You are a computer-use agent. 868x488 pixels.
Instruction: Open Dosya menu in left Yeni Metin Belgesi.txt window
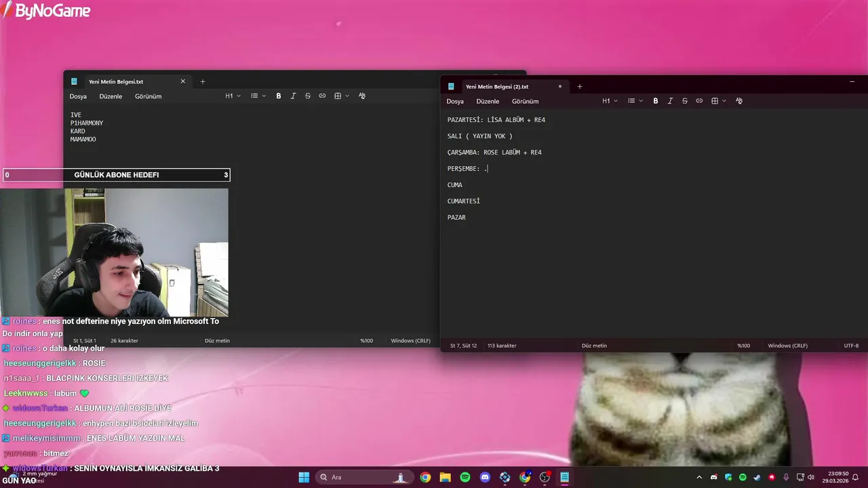point(78,96)
